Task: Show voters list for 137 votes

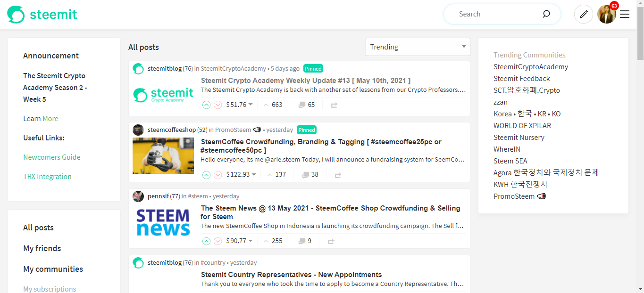Action: (276, 174)
